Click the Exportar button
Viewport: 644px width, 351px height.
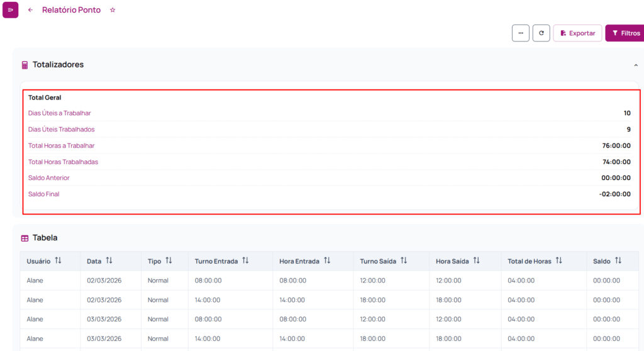[577, 33]
